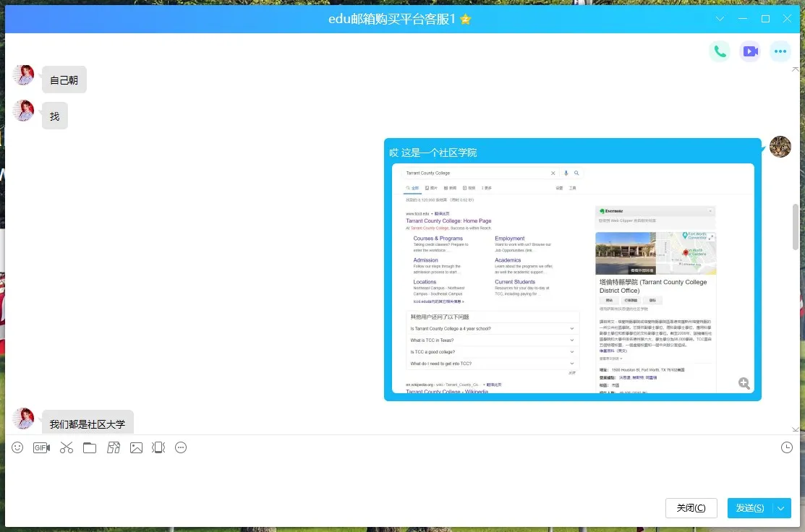
Task: Open the Tarrant County College screenshot image
Action: click(573, 278)
